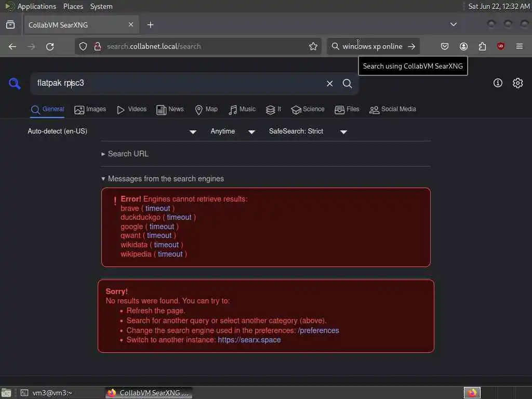Open the Firefox hamburger menu
The image size is (532, 399).
[x=520, y=46]
